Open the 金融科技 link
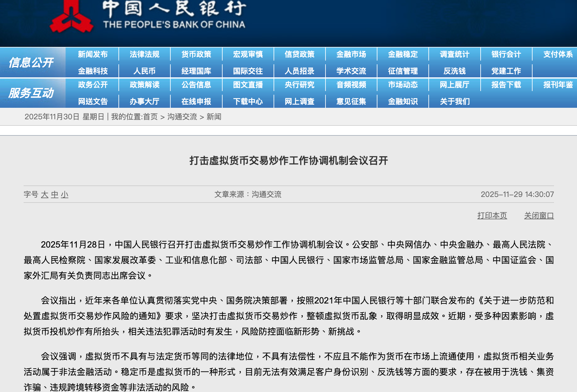 click(93, 71)
